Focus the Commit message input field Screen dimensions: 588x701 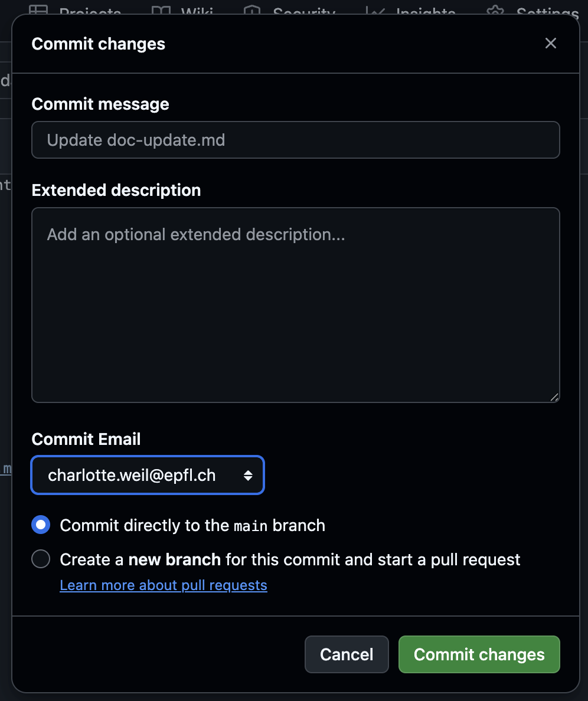(x=295, y=140)
